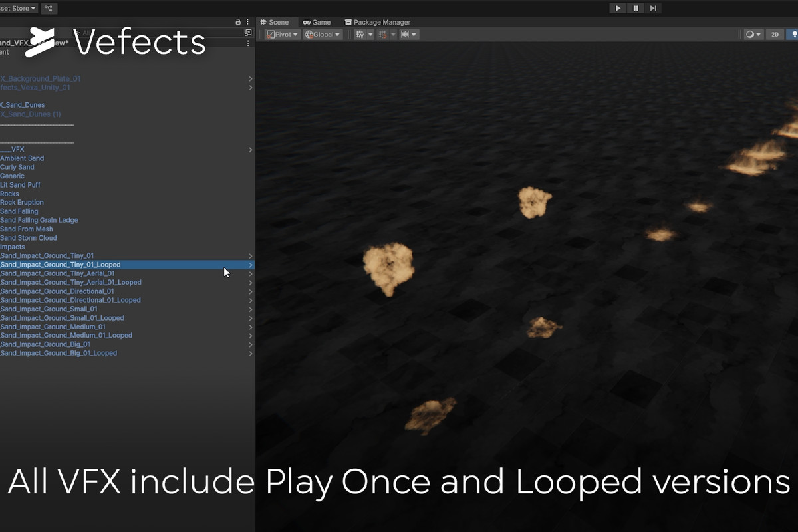This screenshot has height=532, width=798.
Task: Toggle scene lighting lightbulb icon
Action: (x=793, y=34)
